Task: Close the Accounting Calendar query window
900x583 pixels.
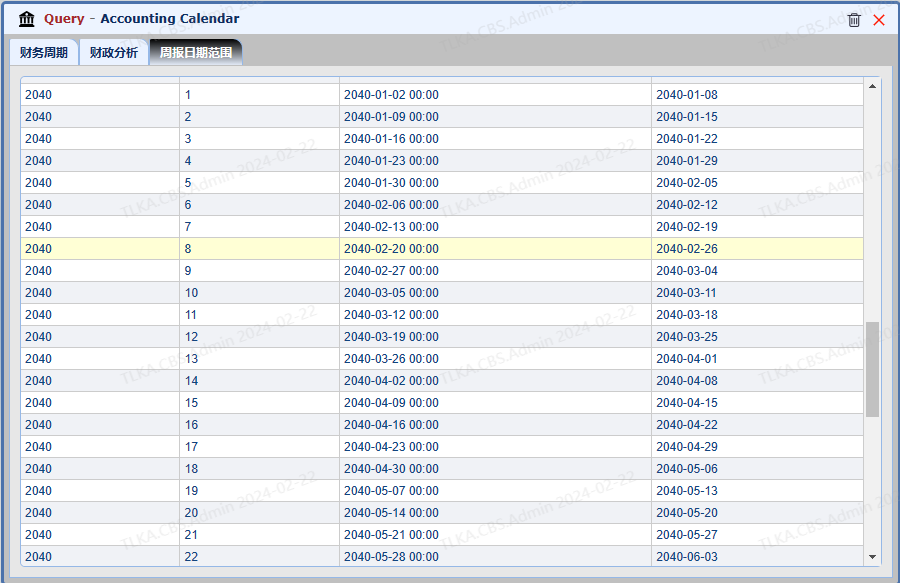Action: click(879, 20)
